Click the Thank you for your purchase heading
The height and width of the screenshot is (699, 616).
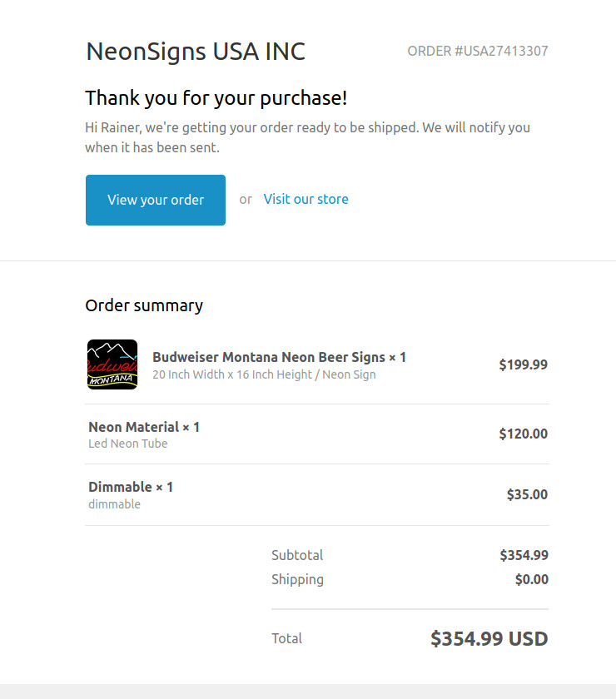[216, 98]
